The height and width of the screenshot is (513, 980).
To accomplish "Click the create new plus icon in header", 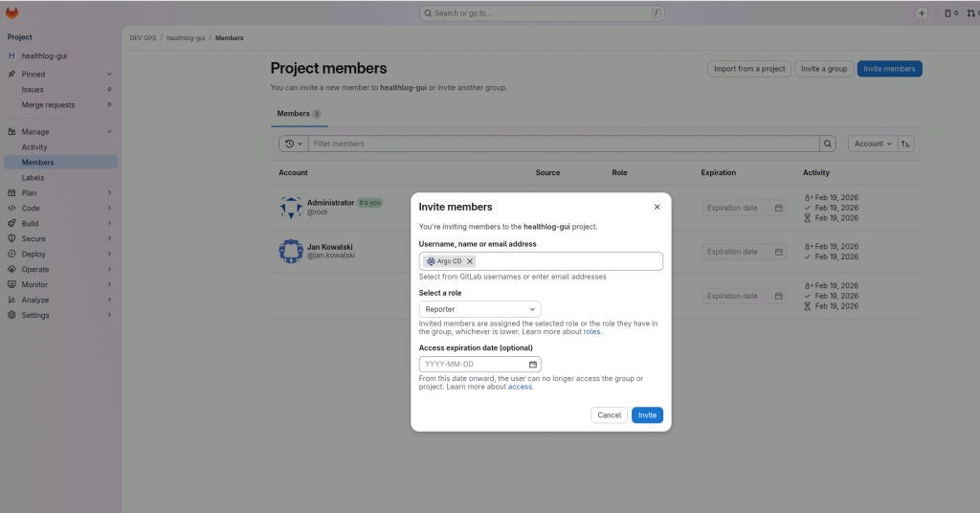I will tap(922, 13).
